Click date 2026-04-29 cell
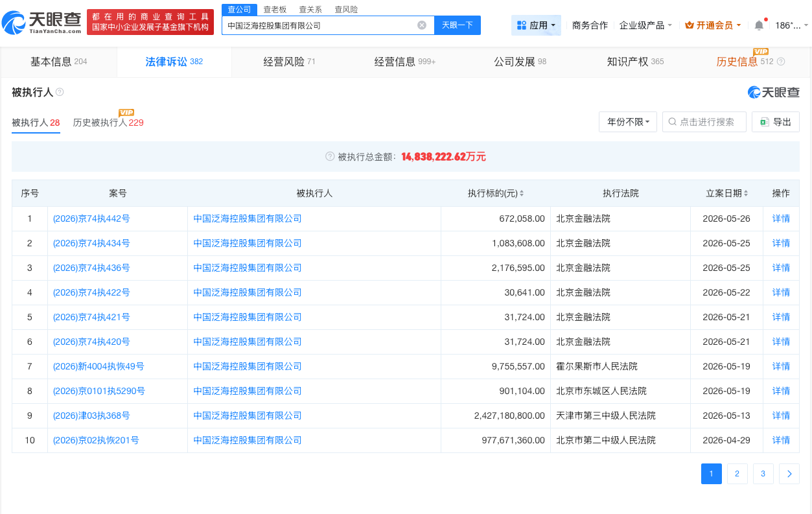 click(x=726, y=440)
